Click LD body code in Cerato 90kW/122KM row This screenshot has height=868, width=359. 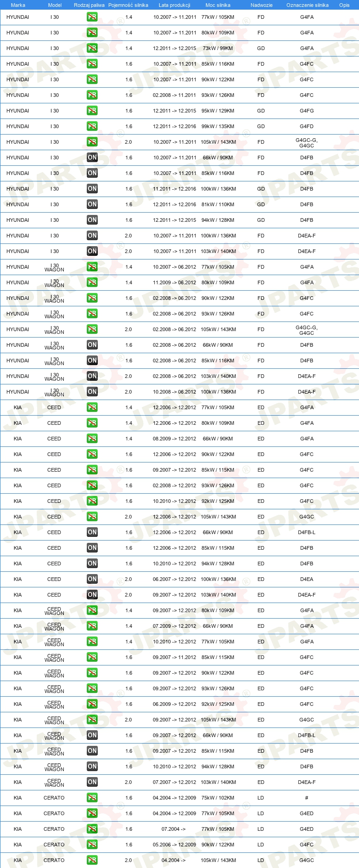tap(261, 845)
